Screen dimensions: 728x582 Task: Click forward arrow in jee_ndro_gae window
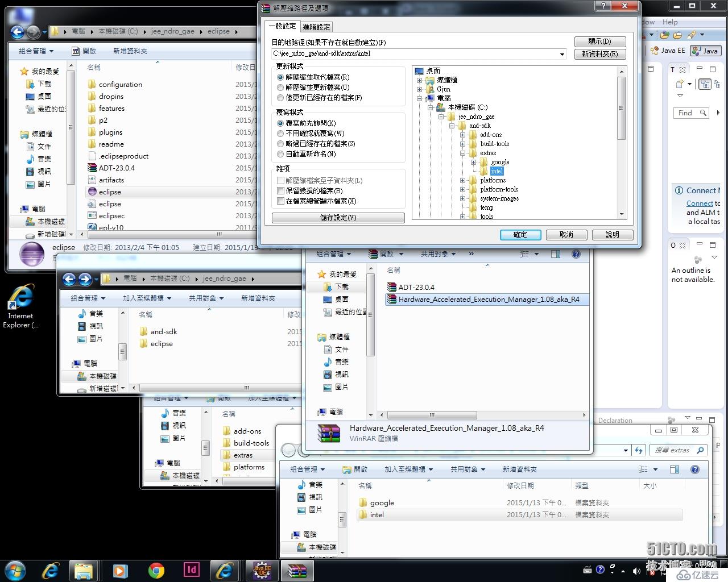pos(85,279)
